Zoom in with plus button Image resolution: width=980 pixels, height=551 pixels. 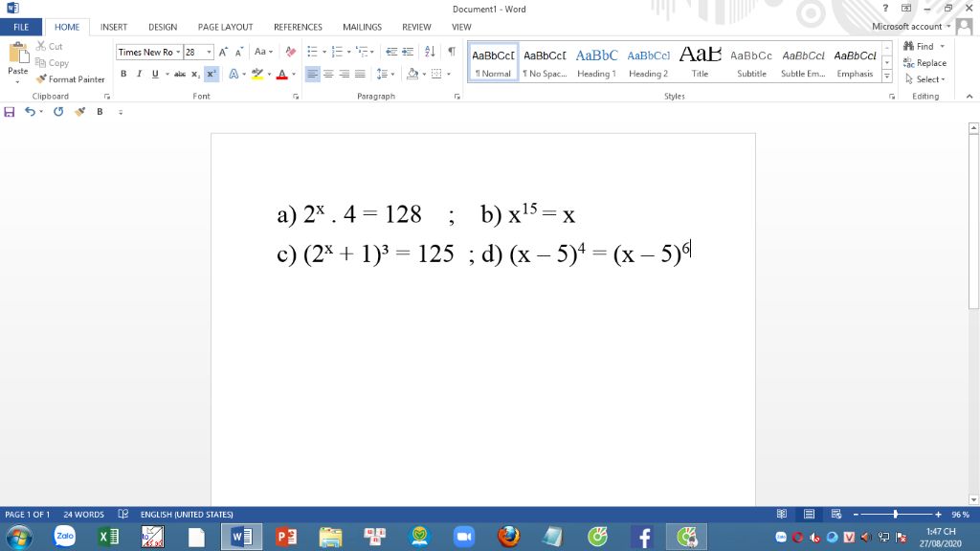[938, 514]
